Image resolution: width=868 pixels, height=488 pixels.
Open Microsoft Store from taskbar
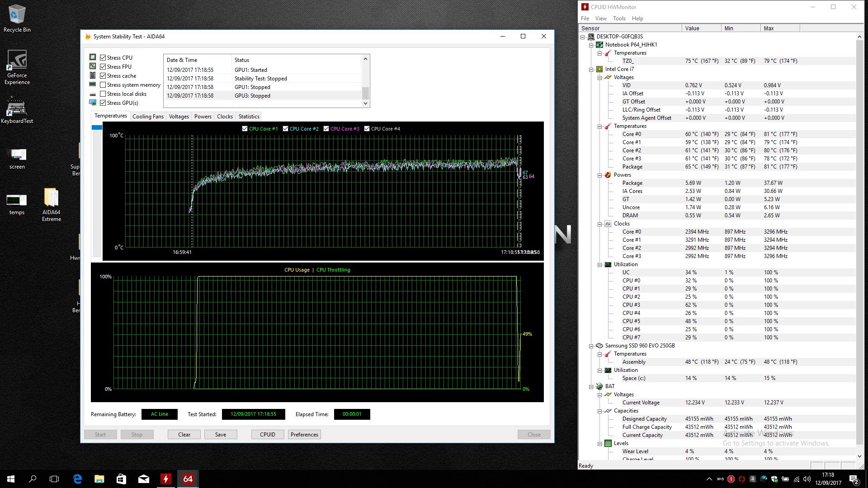click(x=121, y=479)
